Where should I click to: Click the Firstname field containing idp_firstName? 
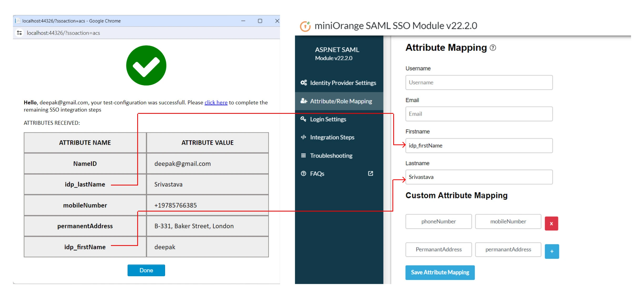pos(479,146)
